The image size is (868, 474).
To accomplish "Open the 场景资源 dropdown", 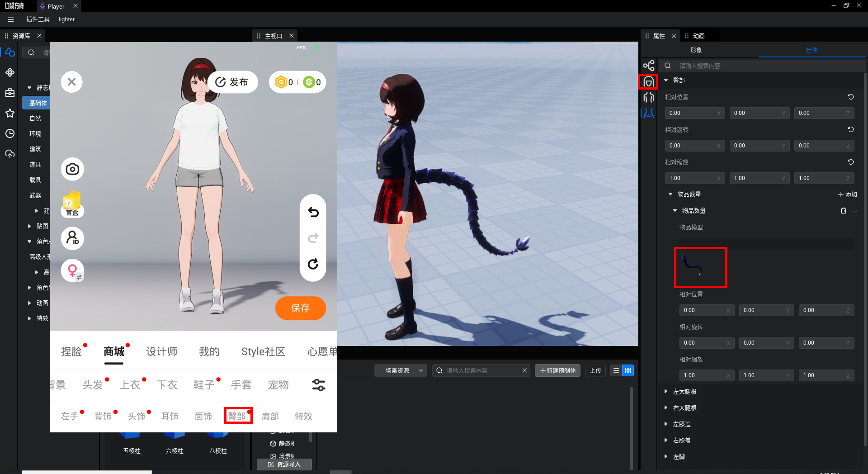I will click(x=401, y=370).
